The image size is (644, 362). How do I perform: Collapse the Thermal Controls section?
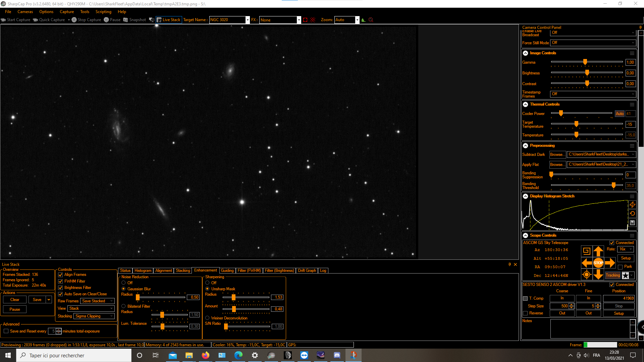click(x=526, y=104)
